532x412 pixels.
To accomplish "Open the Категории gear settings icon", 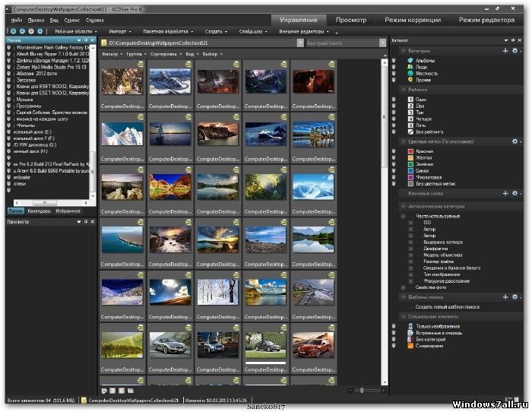I will click(515, 51).
